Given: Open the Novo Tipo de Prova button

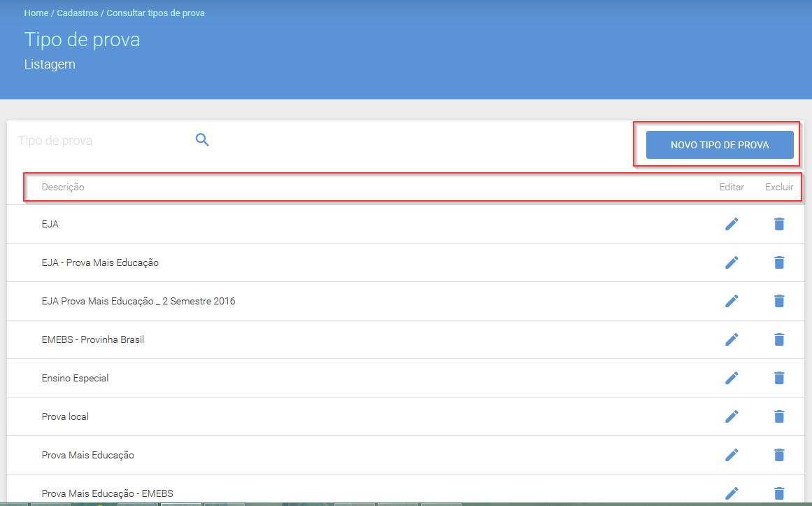Looking at the screenshot, I should pos(719,145).
